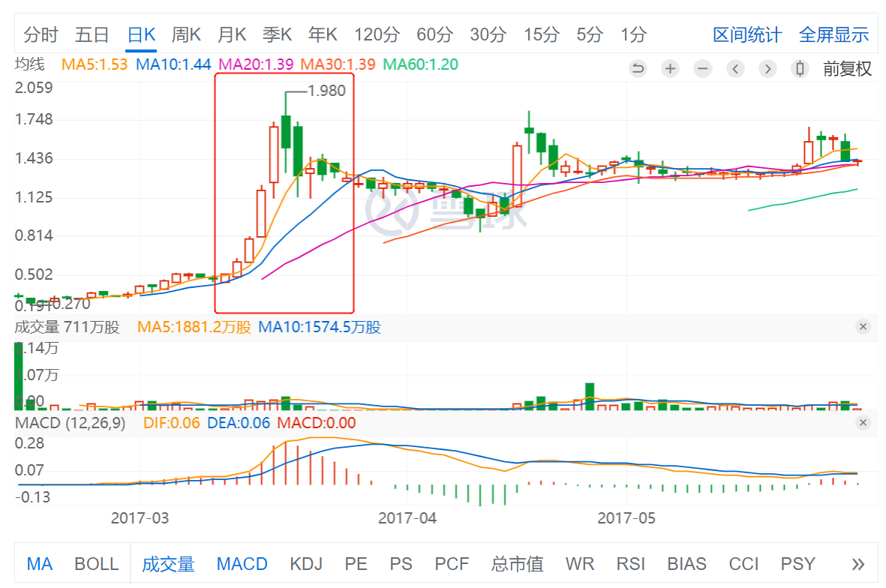Screen dimensions: 886x588
Task: Zoom in the chart with plus icon
Action: point(670,69)
